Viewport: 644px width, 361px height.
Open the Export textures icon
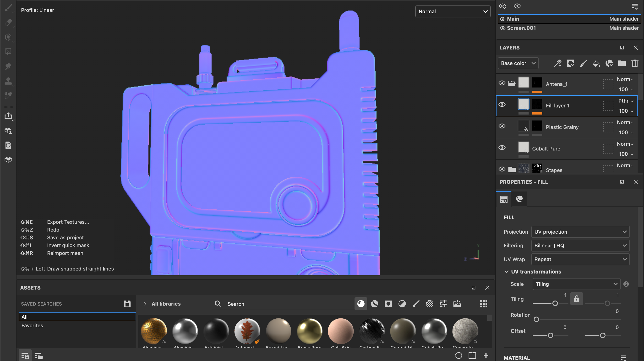pos(8,116)
